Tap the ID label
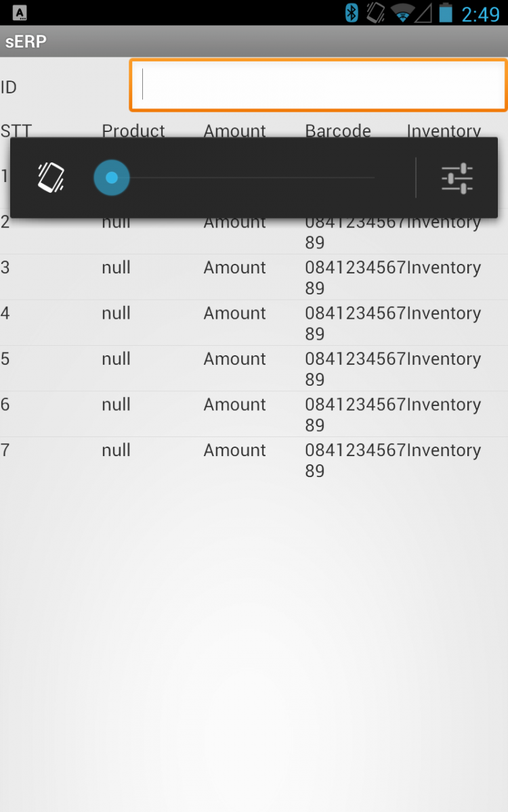 click(x=9, y=87)
